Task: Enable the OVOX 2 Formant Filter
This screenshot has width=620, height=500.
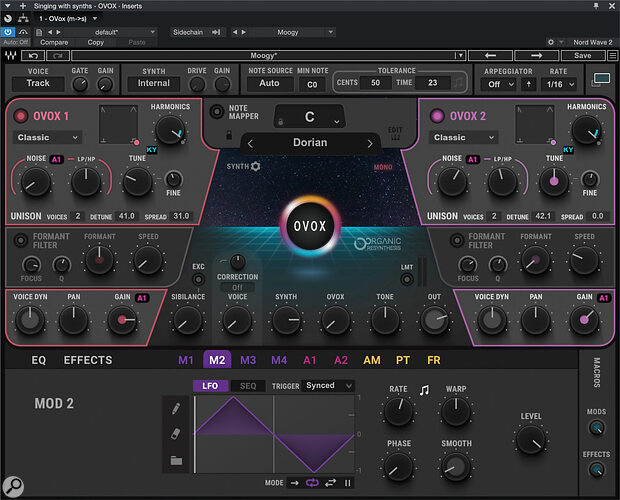Action: (x=457, y=240)
